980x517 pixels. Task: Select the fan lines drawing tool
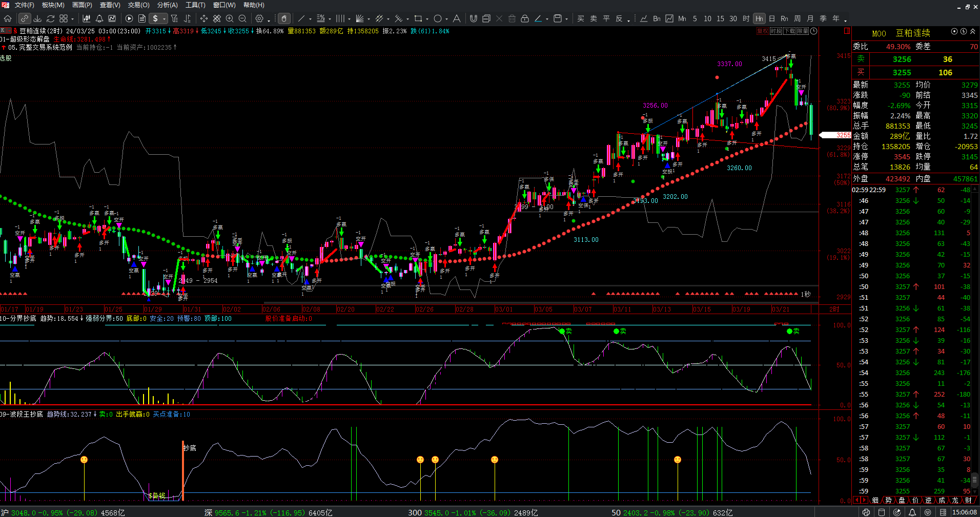point(359,18)
